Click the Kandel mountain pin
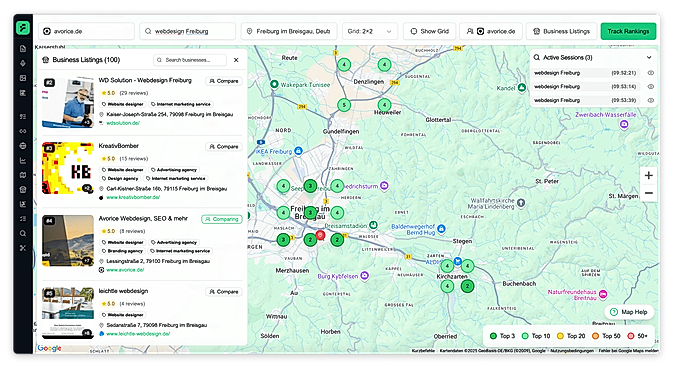Screen dimensions: 690x368 521,88
